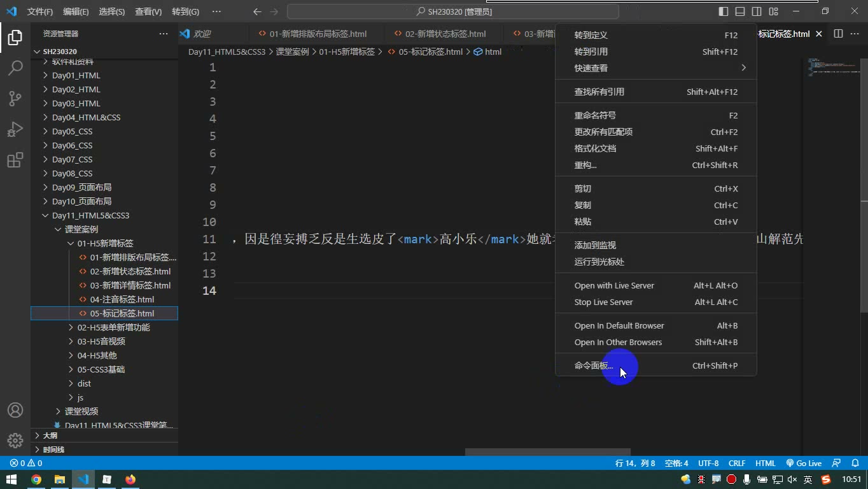Click 命令面板 in the context menu
Image resolution: width=868 pixels, height=489 pixels.
point(656,365)
